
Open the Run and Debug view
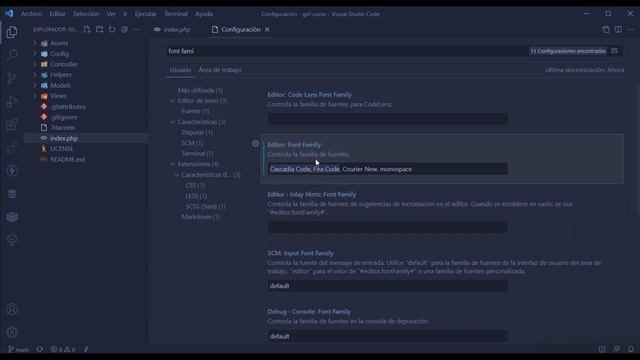point(12,101)
